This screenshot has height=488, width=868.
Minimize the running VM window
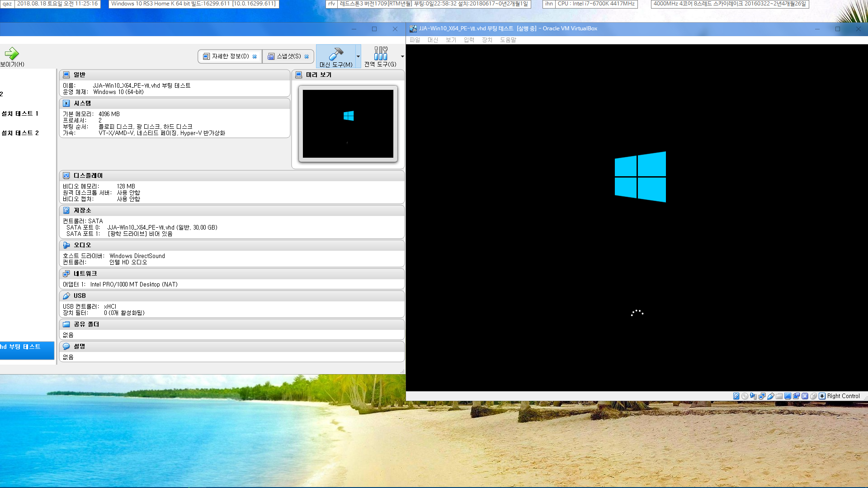coord(817,29)
